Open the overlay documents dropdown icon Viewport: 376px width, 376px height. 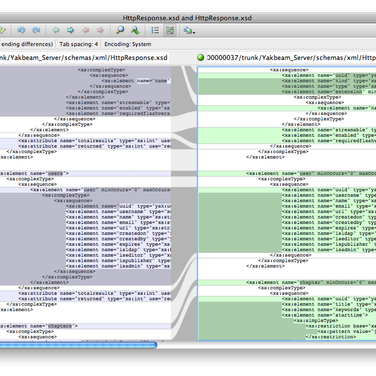coord(189,30)
